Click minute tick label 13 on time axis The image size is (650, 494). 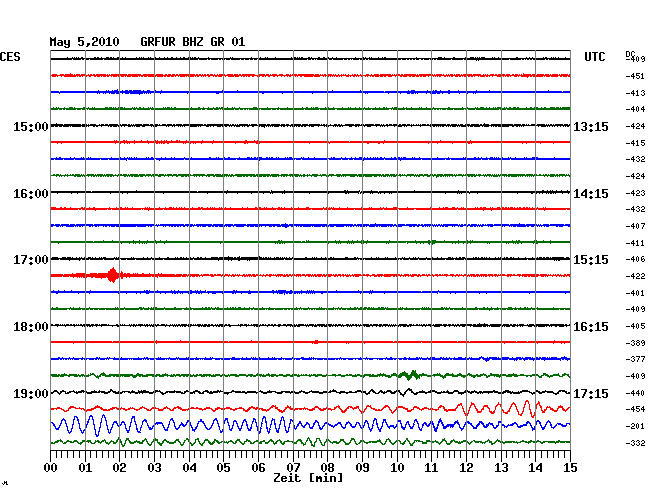tap(501, 467)
